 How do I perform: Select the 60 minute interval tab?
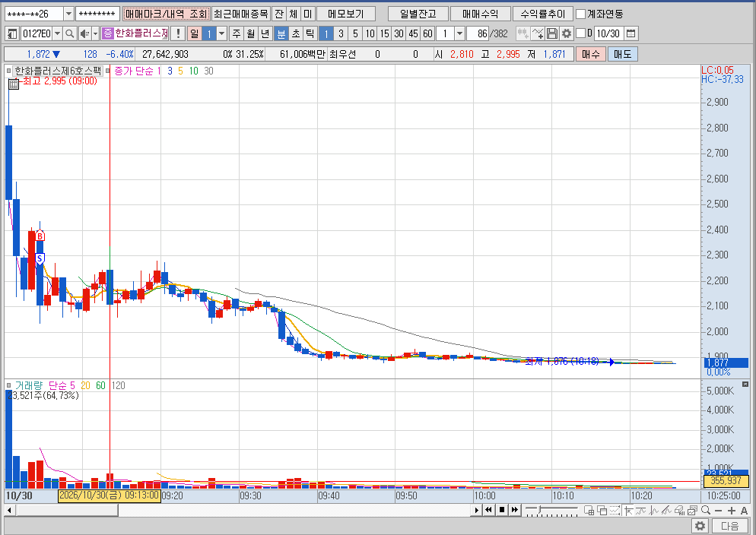click(427, 33)
